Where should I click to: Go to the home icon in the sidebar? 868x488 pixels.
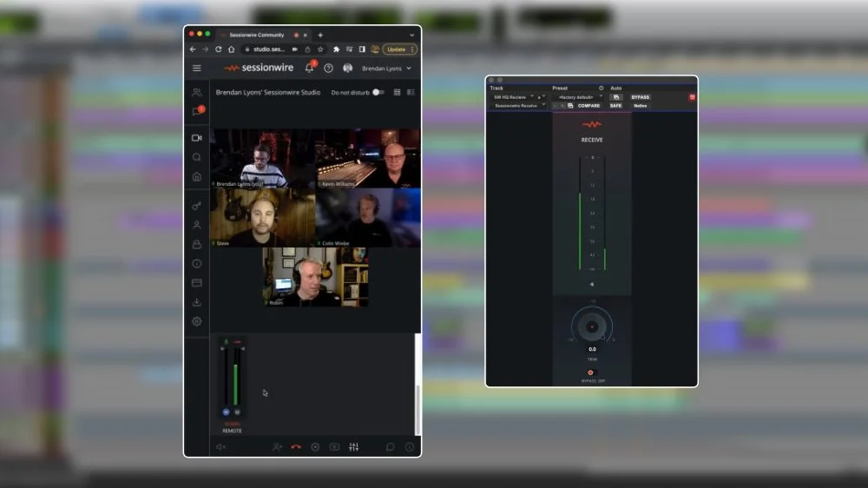pos(196,176)
